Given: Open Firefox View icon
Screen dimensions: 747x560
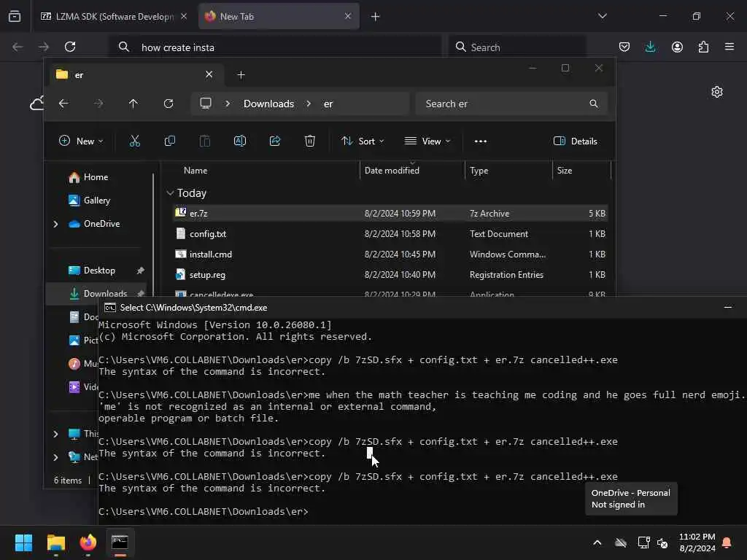Looking at the screenshot, I should click(x=15, y=17).
